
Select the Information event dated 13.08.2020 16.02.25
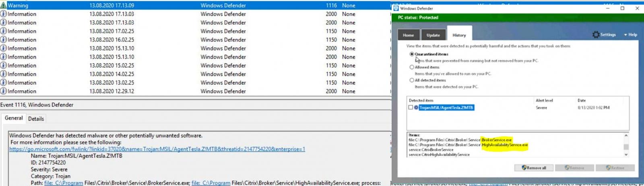pyautogui.click(x=195, y=40)
